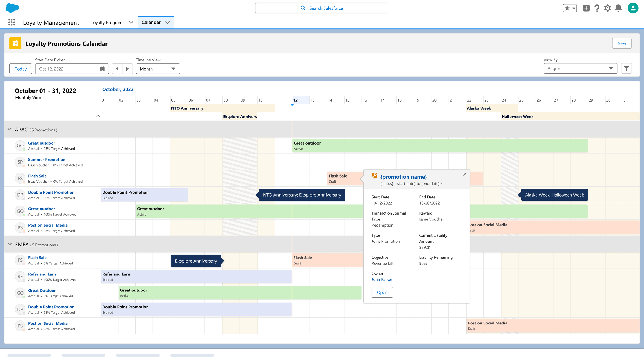644x362 pixels.
Task: Click the Loyalty Promotions Calendar icon
Action: (15, 43)
